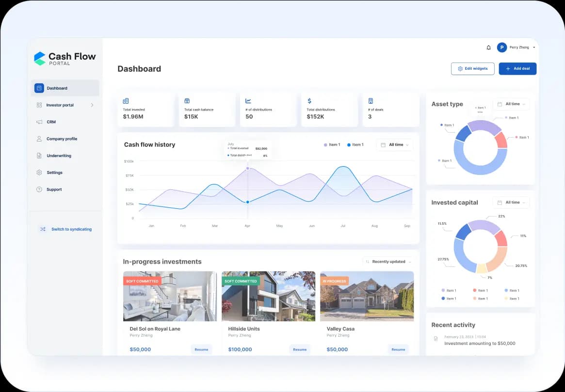This screenshot has height=392, width=565.
Task: Click the Edit widgets button
Action: coord(472,69)
